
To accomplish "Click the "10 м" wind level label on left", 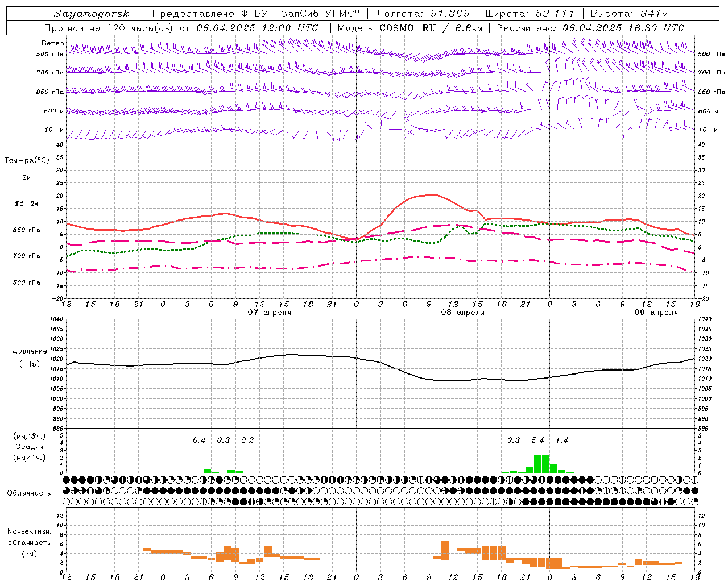I will click(54, 130).
